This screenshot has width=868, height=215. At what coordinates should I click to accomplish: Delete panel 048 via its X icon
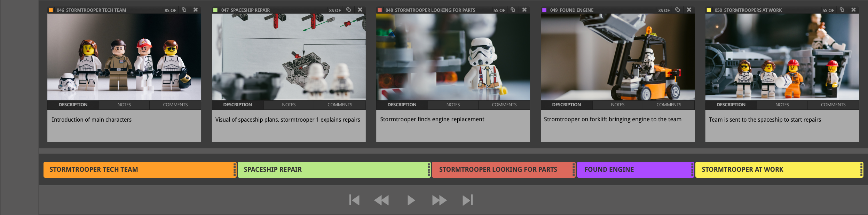click(524, 10)
